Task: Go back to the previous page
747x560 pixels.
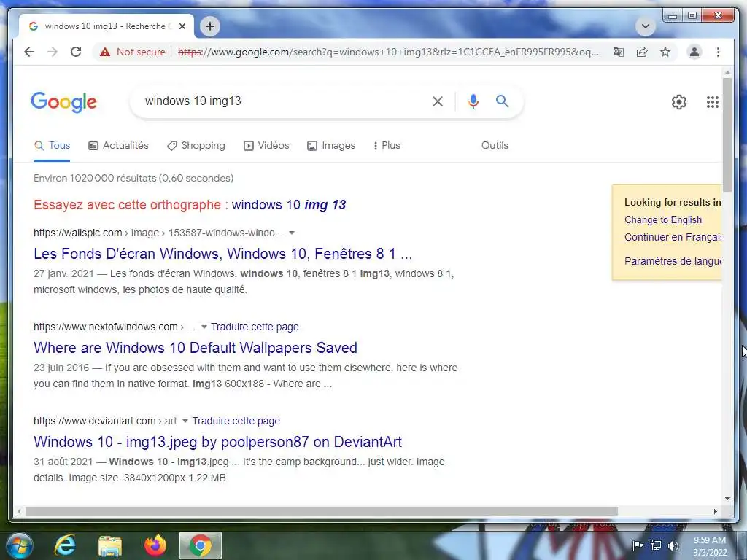Action: tap(29, 52)
